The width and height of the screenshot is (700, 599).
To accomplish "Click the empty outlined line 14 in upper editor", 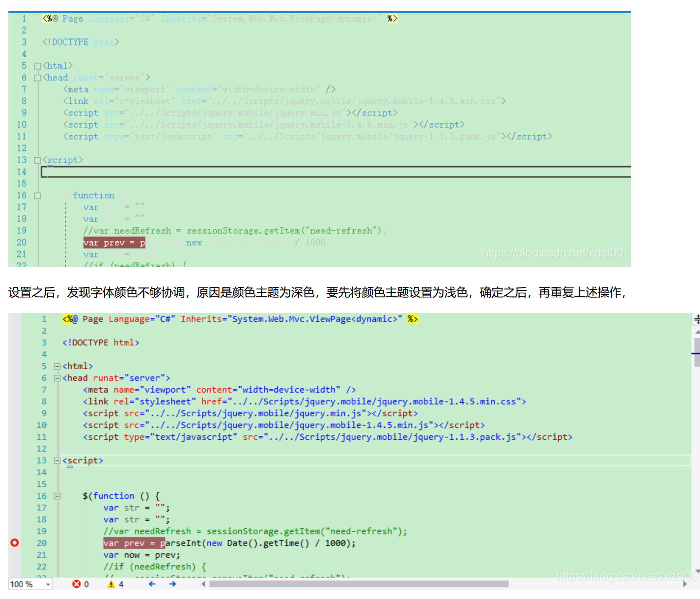I will point(336,171).
